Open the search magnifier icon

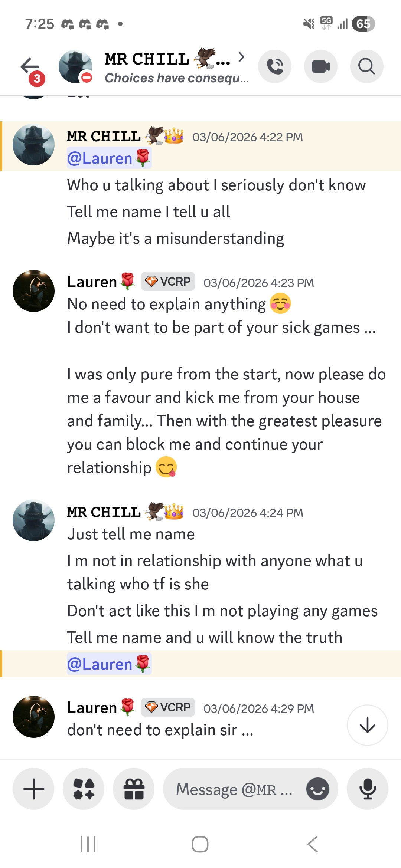[x=367, y=66]
